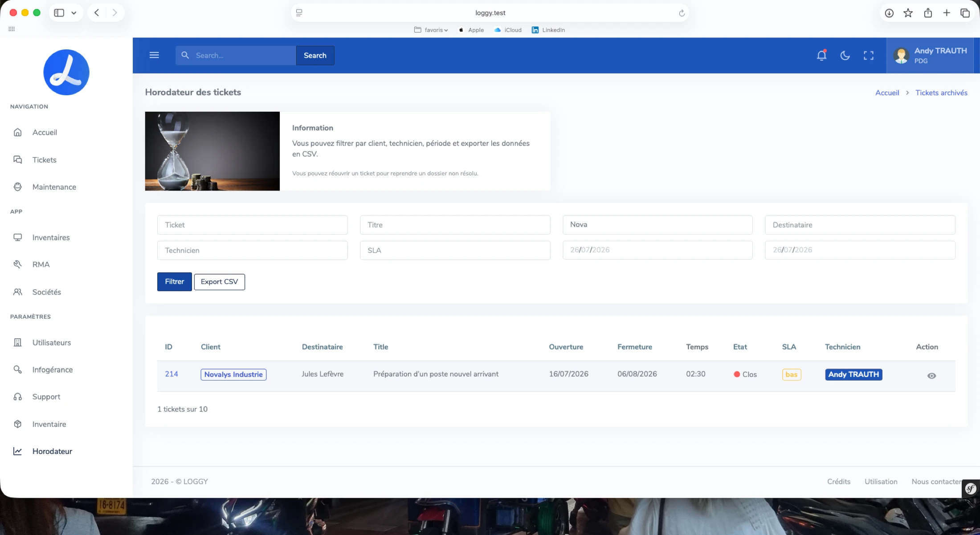Screen dimensions: 980x535
Task: Open Safari downloads icon
Action: click(889, 13)
